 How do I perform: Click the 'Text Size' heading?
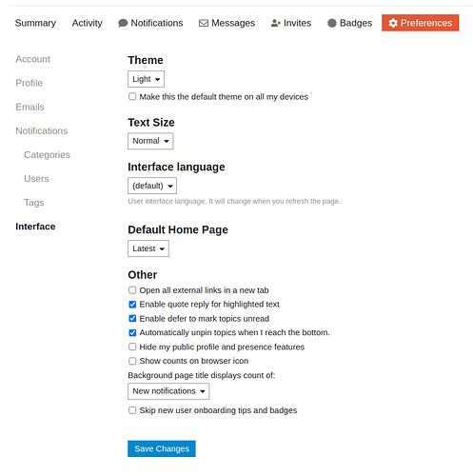click(151, 123)
